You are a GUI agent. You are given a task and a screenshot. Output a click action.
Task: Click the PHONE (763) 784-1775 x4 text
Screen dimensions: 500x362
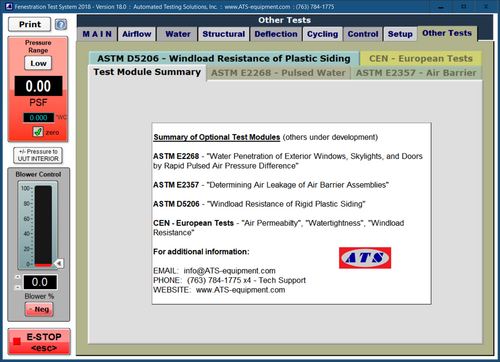[x=229, y=280]
